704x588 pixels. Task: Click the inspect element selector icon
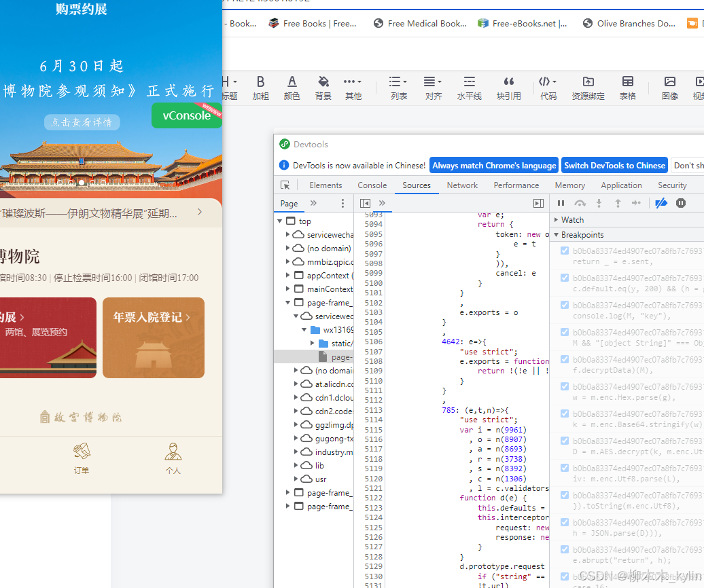point(285,185)
